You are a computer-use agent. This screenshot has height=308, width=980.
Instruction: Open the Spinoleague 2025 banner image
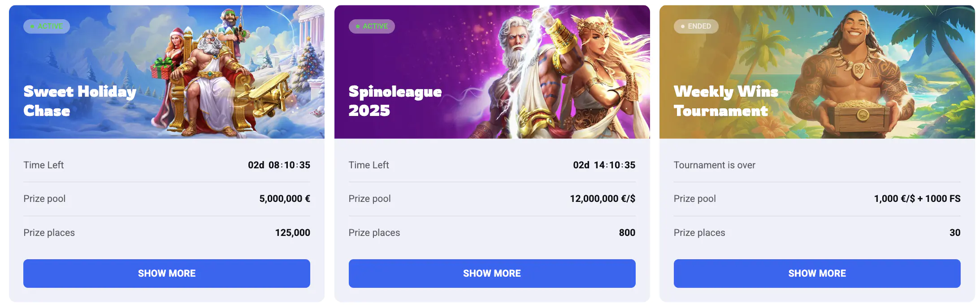tap(492, 72)
